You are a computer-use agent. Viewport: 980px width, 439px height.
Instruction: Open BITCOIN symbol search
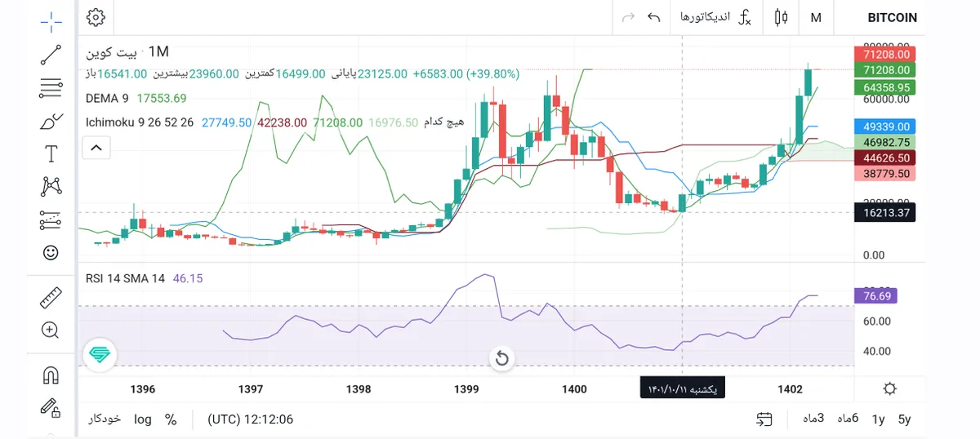[x=892, y=17]
